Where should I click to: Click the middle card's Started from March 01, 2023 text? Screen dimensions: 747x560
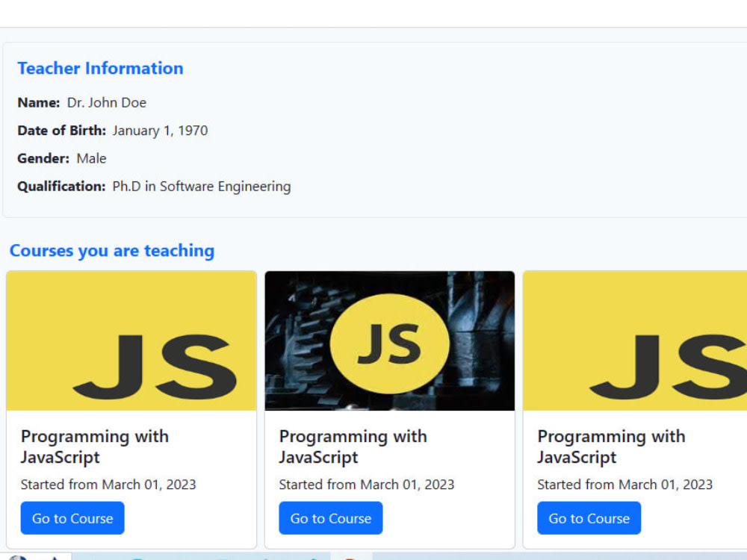pos(366,485)
